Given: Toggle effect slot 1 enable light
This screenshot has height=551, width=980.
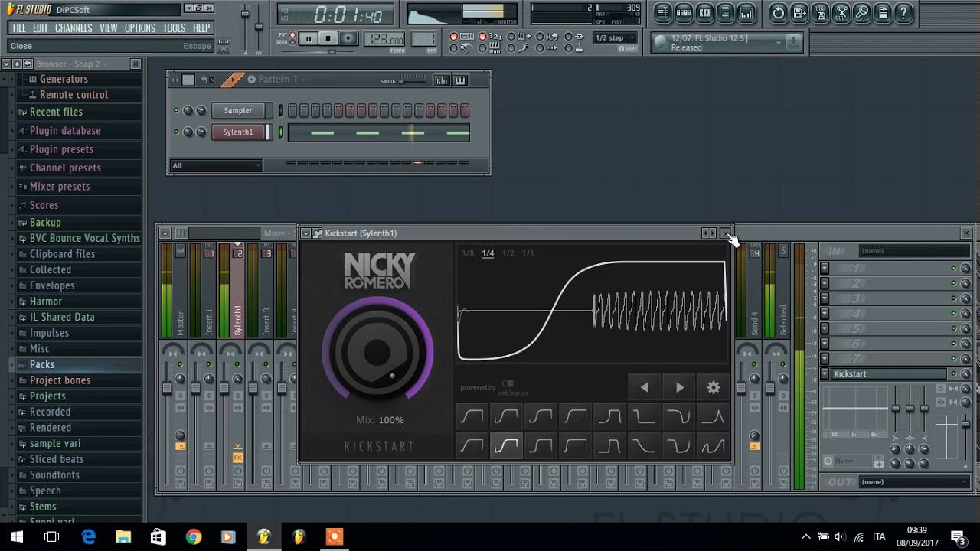Looking at the screenshot, I should click(953, 269).
